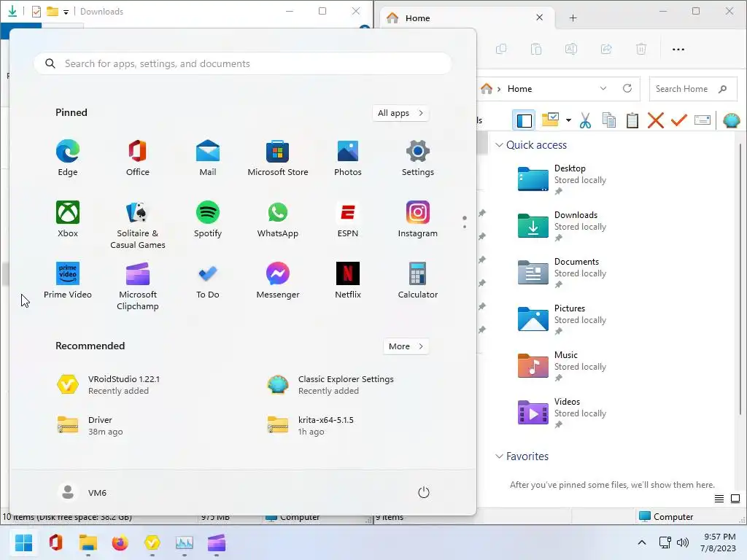Click the Paste clipboard icon in Explorer toolbar
The height and width of the screenshot is (560, 747).
pyautogui.click(x=632, y=120)
